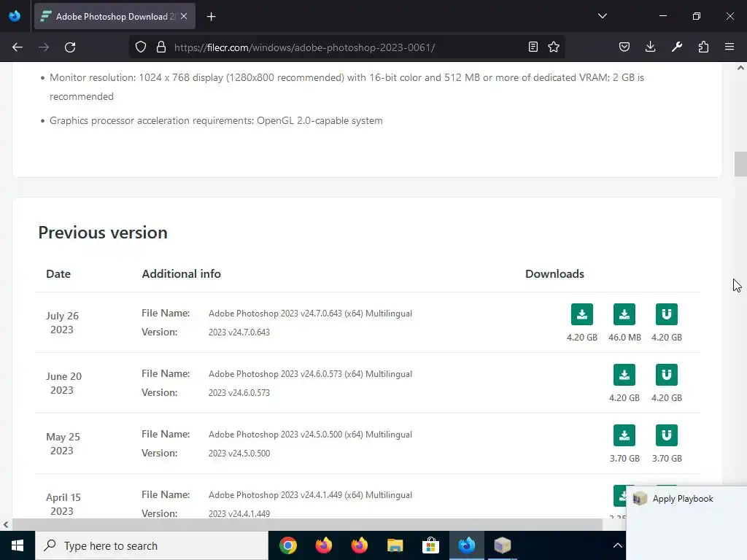Open the Pocket save icon

pos(624,47)
